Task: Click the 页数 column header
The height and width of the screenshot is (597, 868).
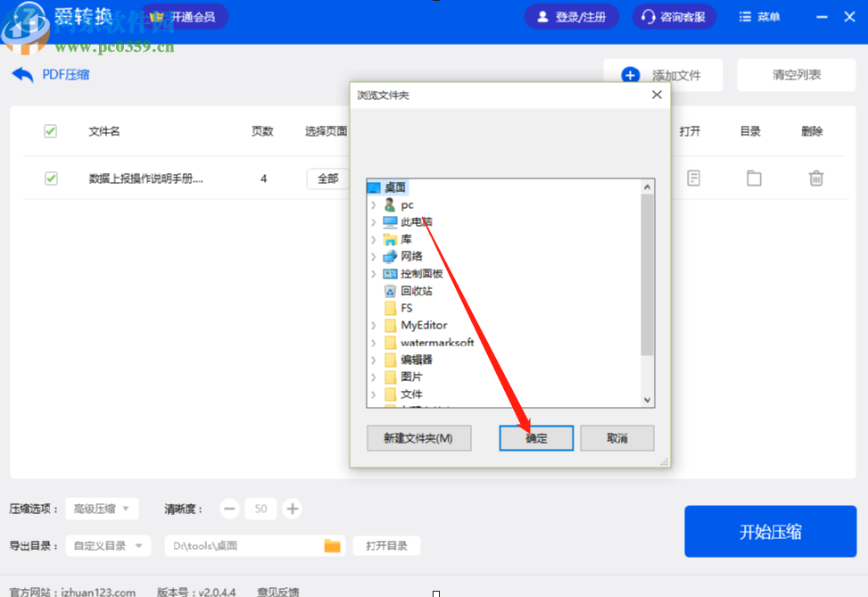Action: (x=262, y=131)
